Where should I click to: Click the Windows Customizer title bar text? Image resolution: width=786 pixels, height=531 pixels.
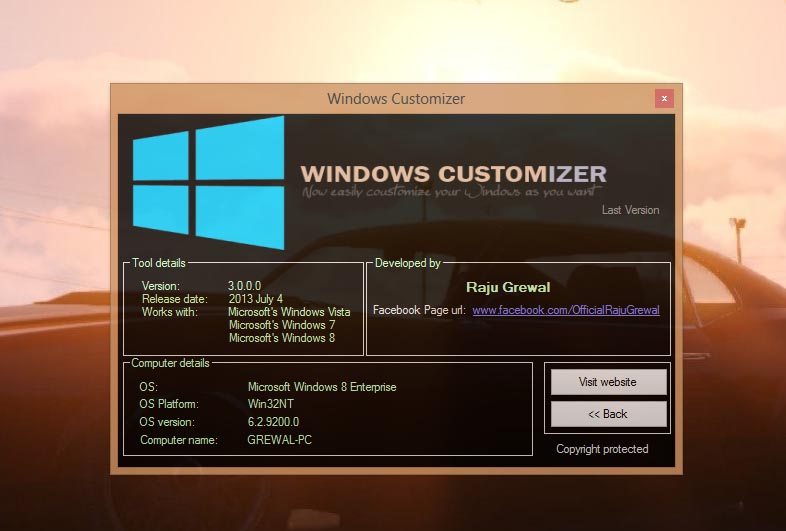coord(396,99)
